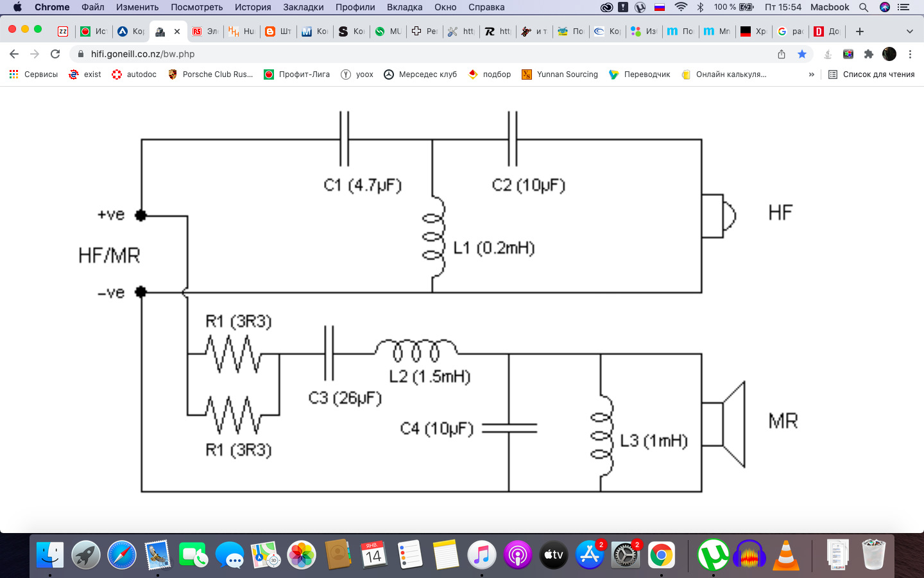Open Audacity from the Dock
The height and width of the screenshot is (578, 924).
(x=749, y=555)
